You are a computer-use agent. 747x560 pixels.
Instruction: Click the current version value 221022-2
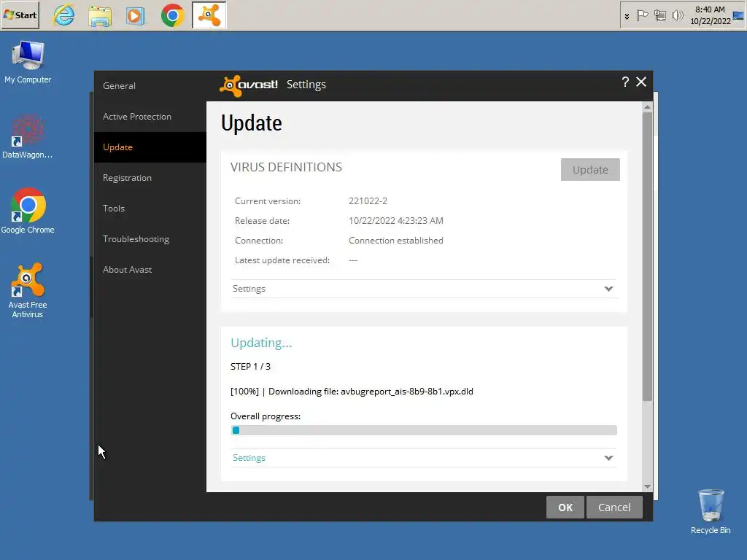pyautogui.click(x=368, y=201)
